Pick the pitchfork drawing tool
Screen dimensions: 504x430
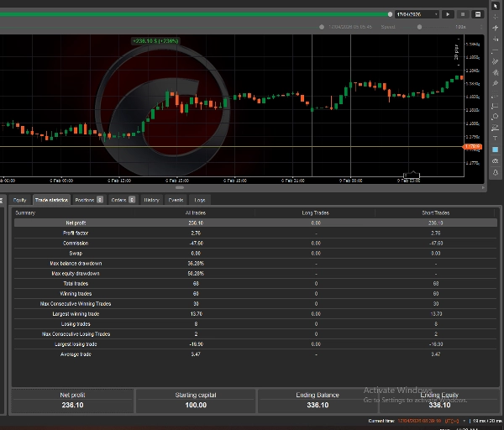coord(496,72)
